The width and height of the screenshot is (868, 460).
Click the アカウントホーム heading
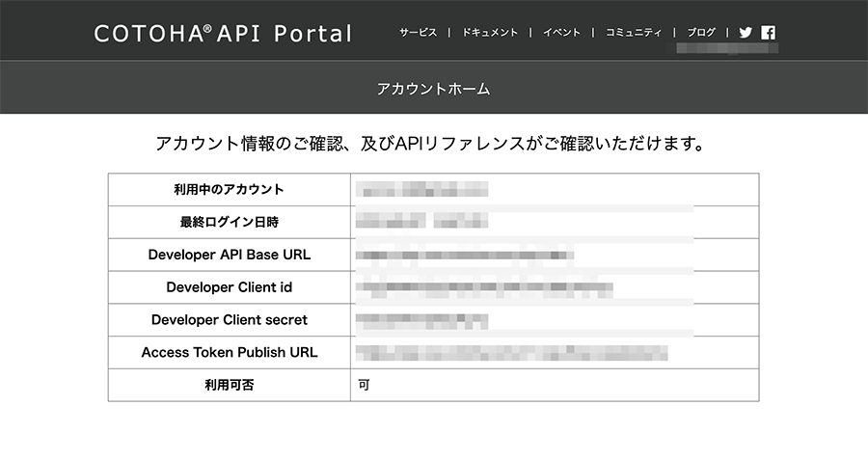433,89
